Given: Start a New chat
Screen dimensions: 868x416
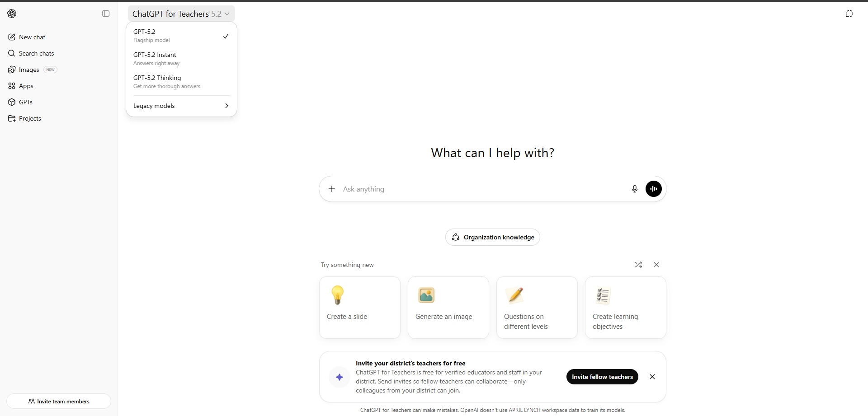Looking at the screenshot, I should (32, 37).
